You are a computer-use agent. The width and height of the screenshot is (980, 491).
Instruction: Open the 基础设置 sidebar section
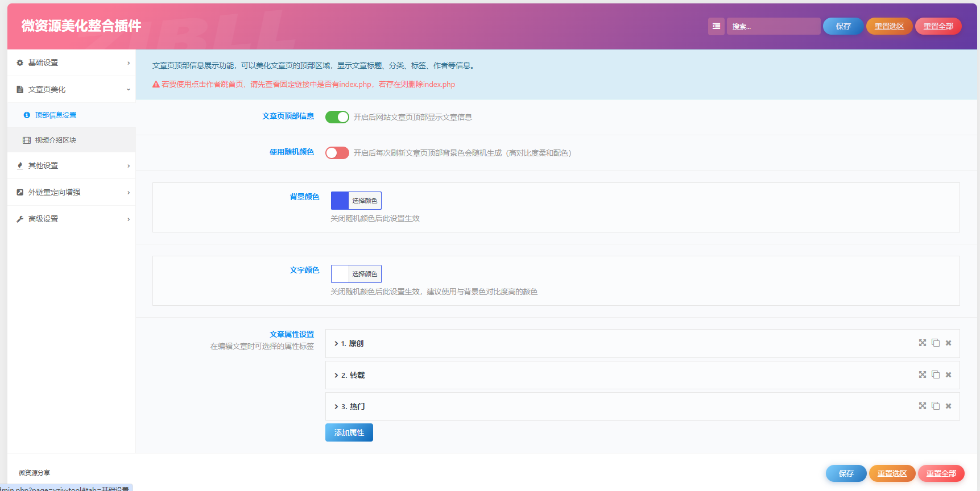click(x=72, y=63)
